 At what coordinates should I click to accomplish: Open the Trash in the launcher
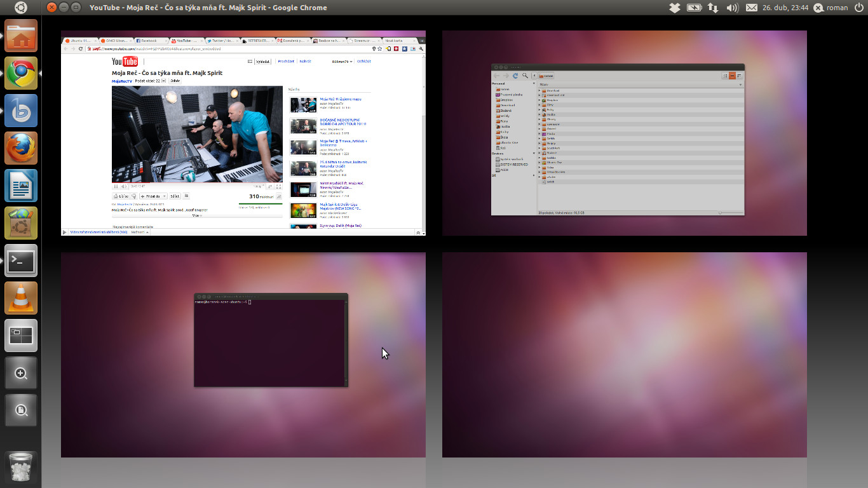[21, 468]
